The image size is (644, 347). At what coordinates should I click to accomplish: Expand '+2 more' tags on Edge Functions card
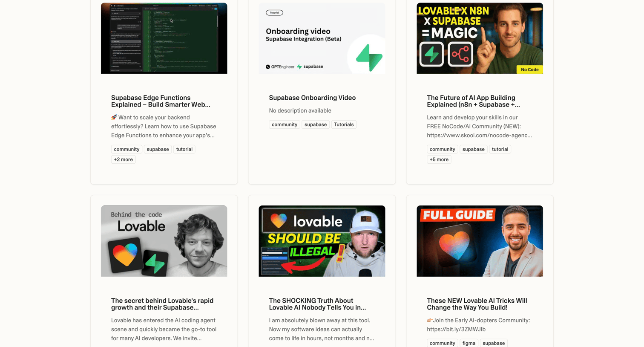(123, 159)
